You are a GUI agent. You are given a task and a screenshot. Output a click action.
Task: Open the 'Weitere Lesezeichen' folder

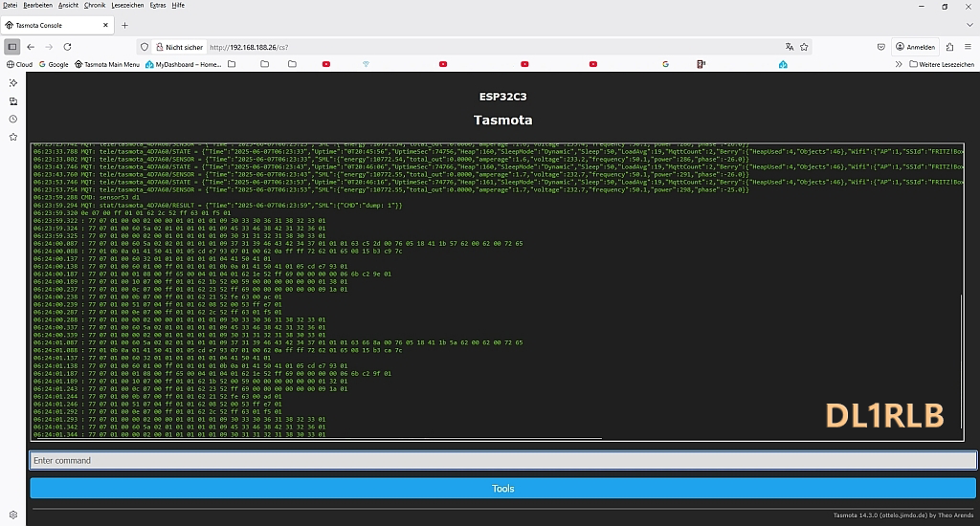[x=942, y=64]
